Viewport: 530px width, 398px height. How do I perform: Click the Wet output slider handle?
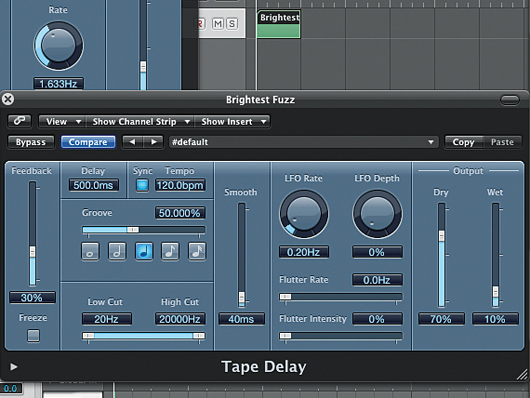495,292
